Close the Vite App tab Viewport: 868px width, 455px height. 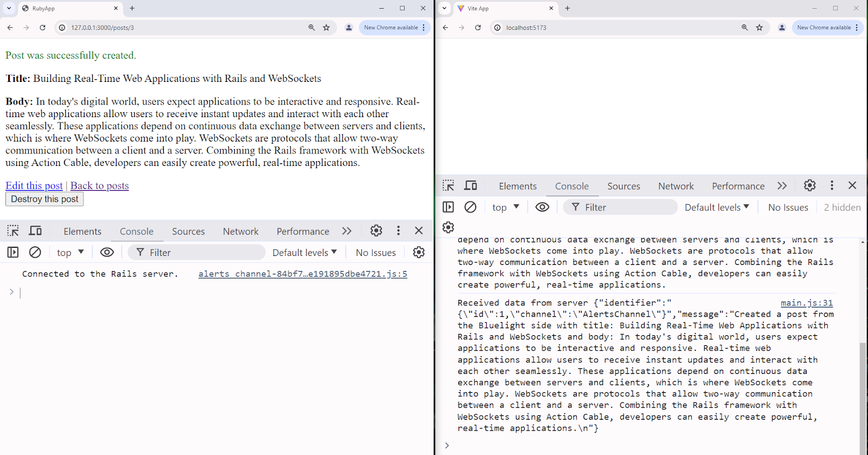tap(551, 8)
